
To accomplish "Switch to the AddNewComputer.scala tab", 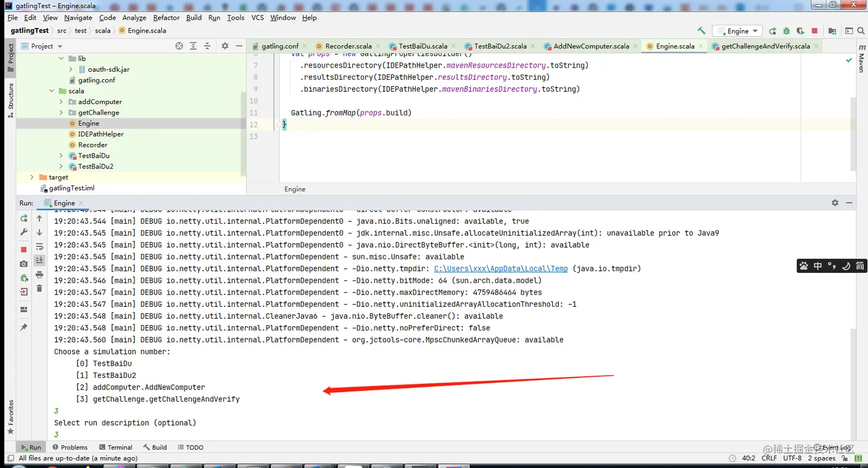I will (x=591, y=46).
